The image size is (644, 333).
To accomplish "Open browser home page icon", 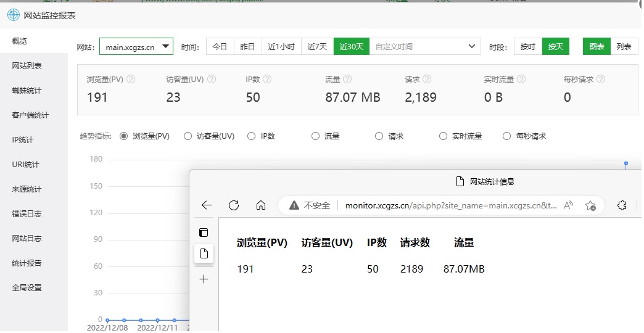I will 261,205.
